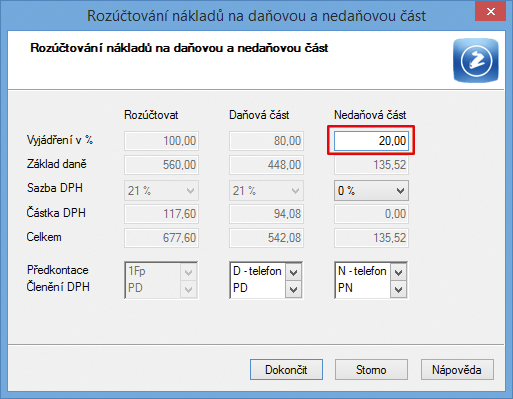
Task: Click the disabled Rozúčtovat Sazba DPH dropdown (21 %)
Action: click(161, 191)
